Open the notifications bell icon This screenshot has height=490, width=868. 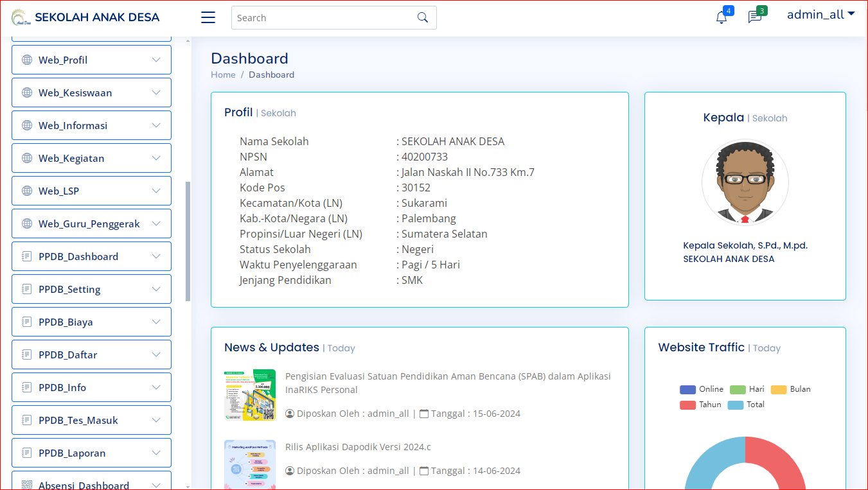[722, 18]
